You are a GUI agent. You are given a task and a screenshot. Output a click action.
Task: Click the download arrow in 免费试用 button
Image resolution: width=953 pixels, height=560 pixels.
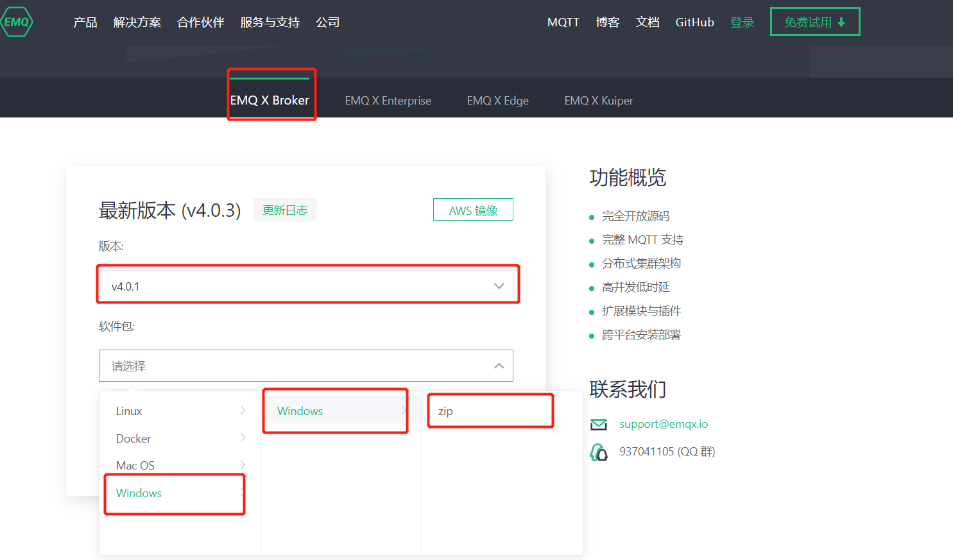coord(841,22)
